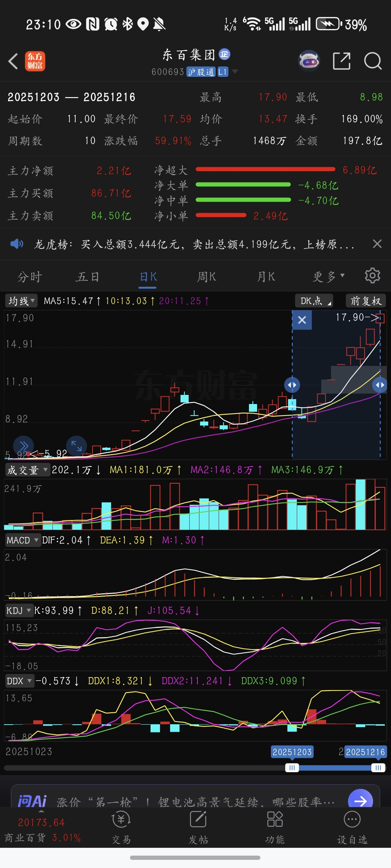Tap the 主力买额 86.71亿 value
This screenshot has width=391, height=868.
tap(111, 193)
